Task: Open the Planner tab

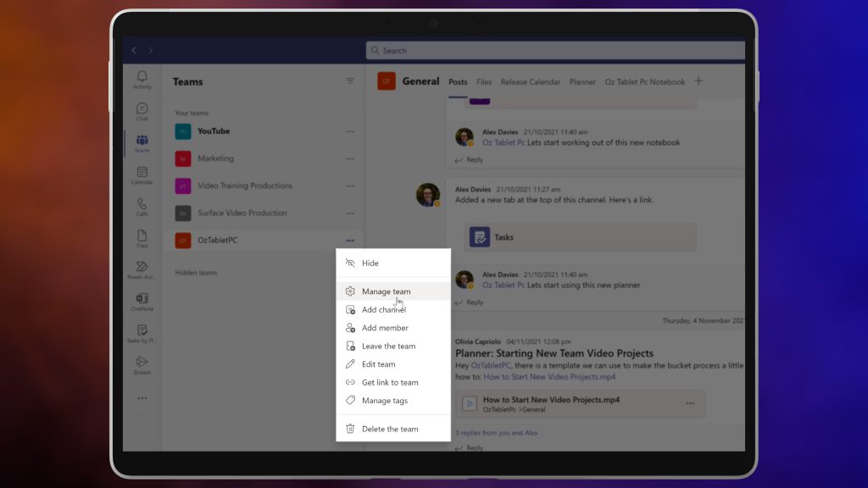Action: [x=582, y=82]
